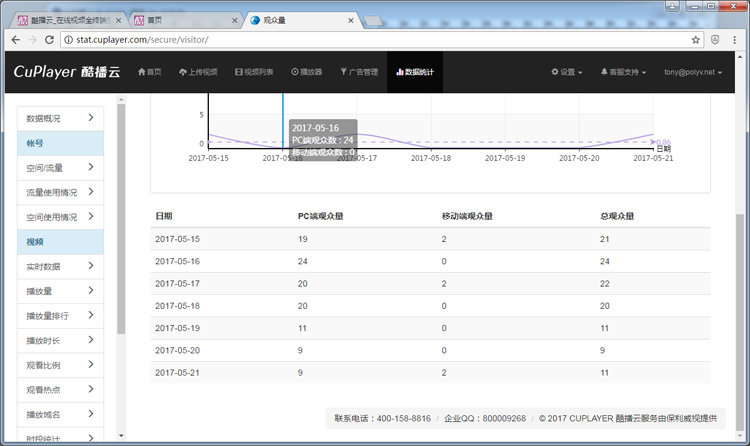The width and height of the screenshot is (750, 446).
Task: Open the 上传视频 upload page
Action: (x=199, y=72)
